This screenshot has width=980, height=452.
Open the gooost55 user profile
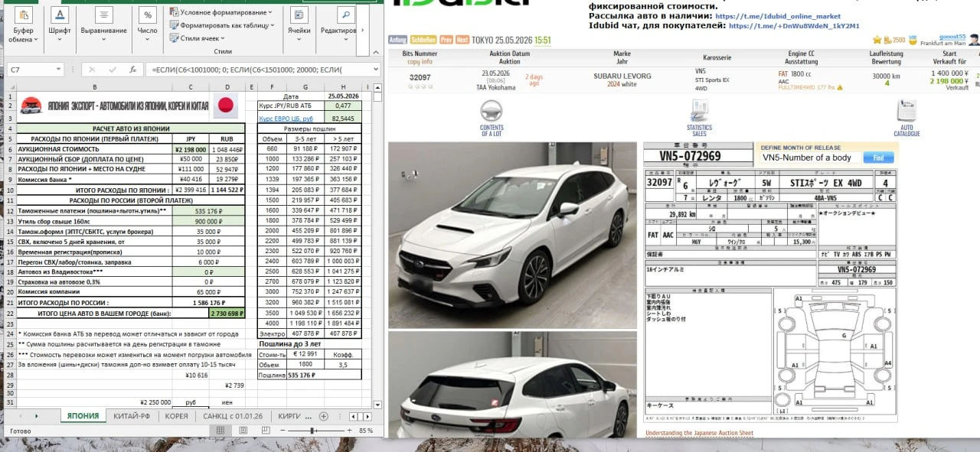(x=953, y=37)
